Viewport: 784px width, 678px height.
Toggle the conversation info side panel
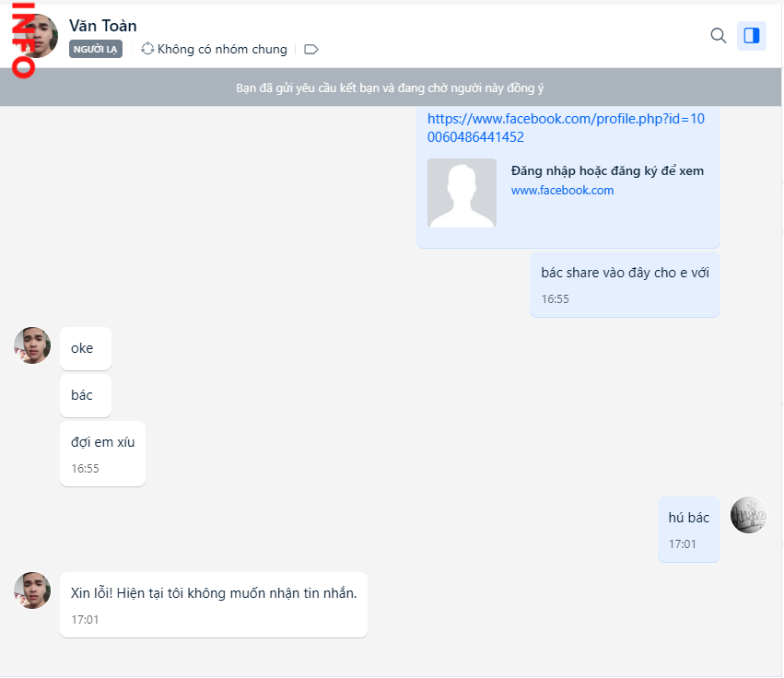752,36
